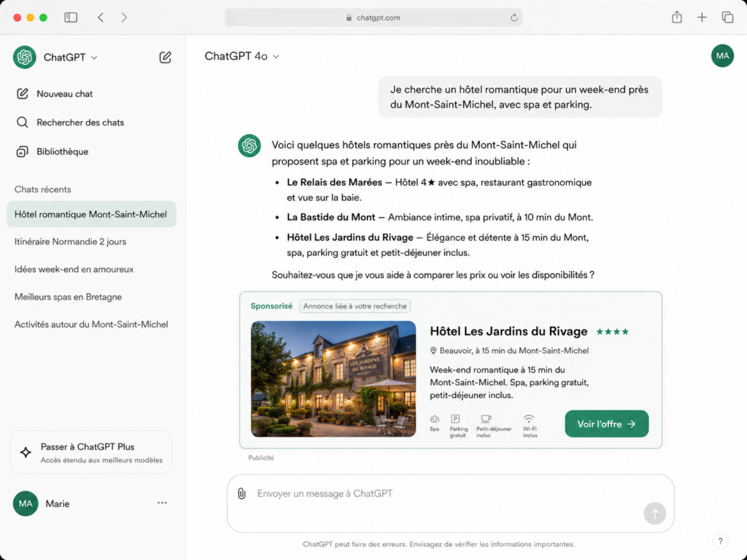Viewport: 747px width, 560px height.
Task: Open Rechercher des chats
Action: 70,122
